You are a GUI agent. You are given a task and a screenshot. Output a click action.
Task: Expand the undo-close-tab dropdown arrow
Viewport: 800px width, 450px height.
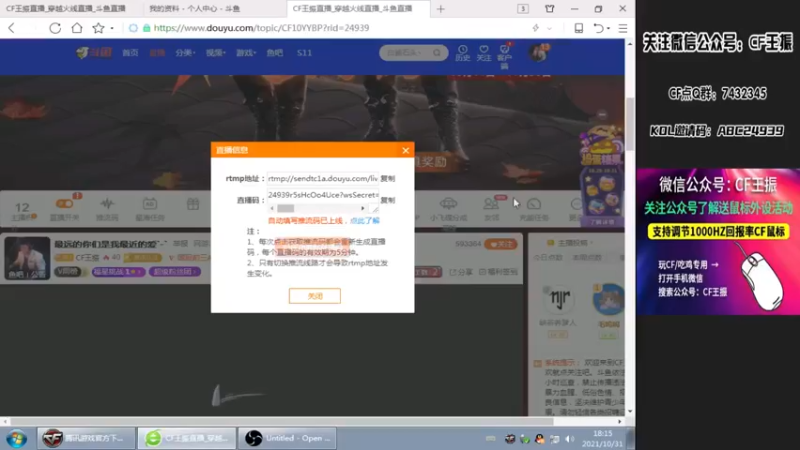(608, 29)
